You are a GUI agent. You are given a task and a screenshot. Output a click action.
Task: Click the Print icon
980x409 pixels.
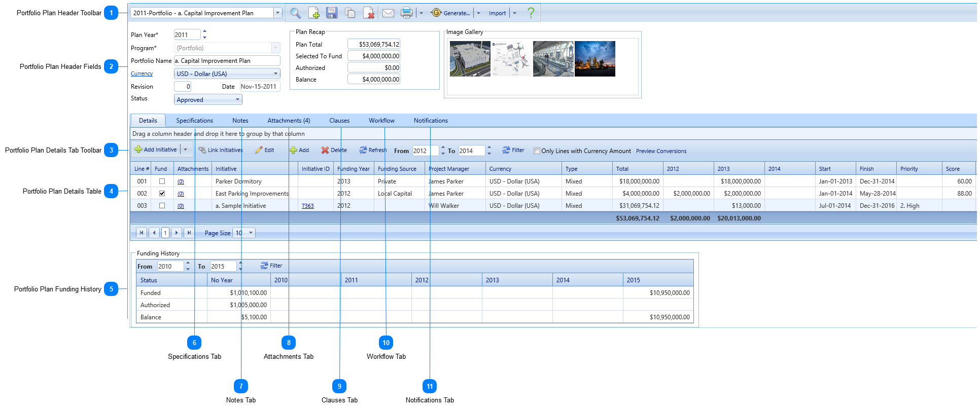click(406, 13)
